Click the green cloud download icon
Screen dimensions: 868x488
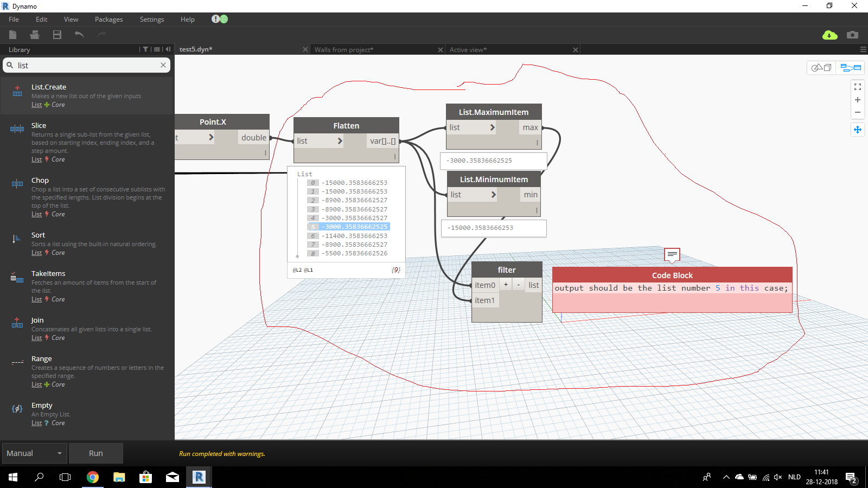830,35
